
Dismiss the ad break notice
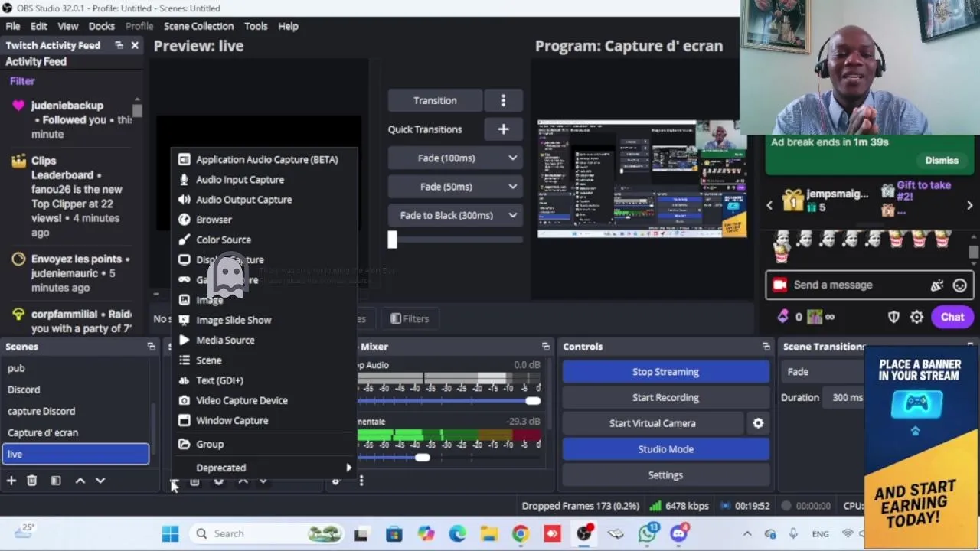942,161
